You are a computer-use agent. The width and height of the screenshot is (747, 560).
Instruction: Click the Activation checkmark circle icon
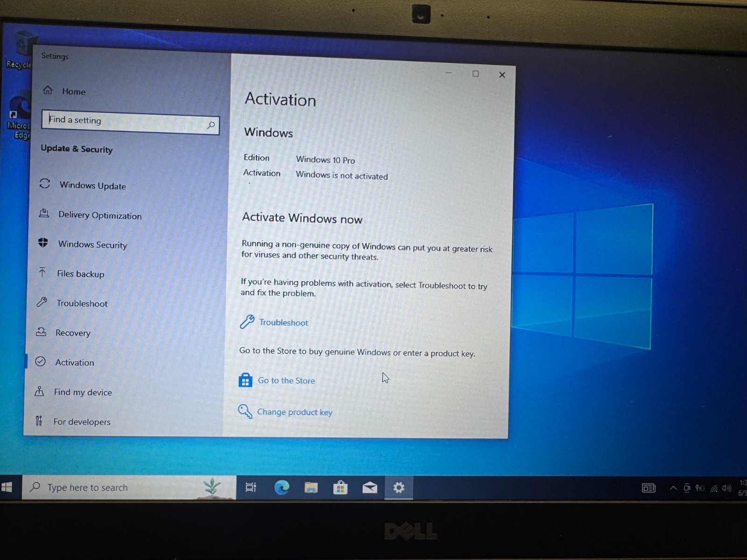[40, 361]
